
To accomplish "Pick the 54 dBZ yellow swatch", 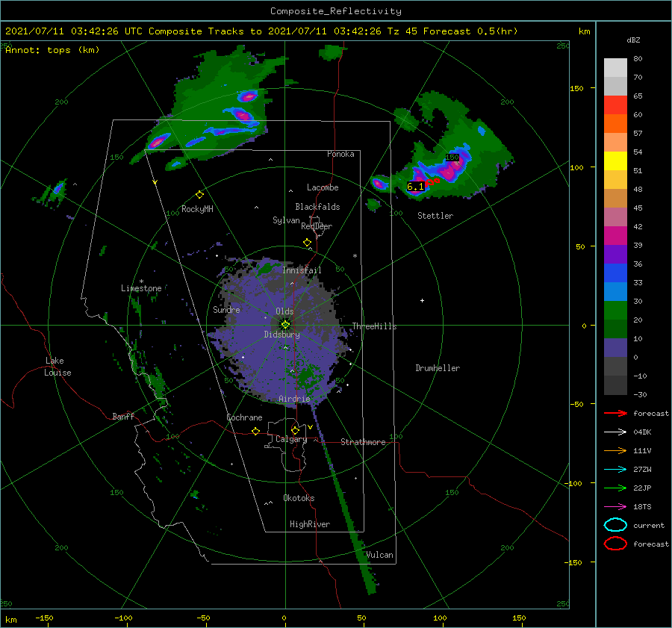I will [x=615, y=161].
